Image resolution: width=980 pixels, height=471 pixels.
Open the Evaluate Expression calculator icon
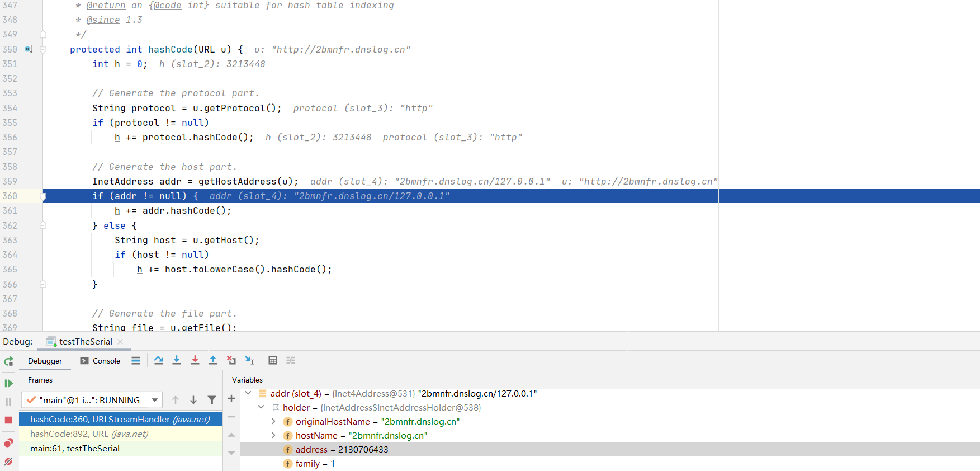click(x=273, y=360)
